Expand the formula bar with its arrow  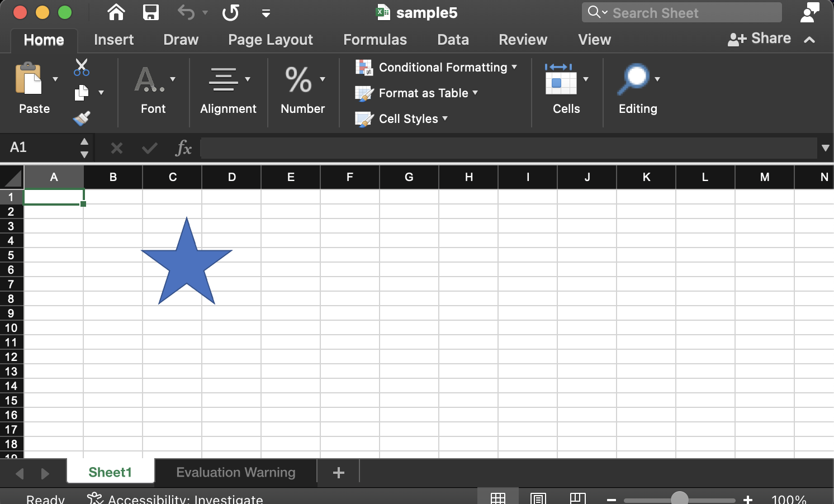(x=826, y=148)
